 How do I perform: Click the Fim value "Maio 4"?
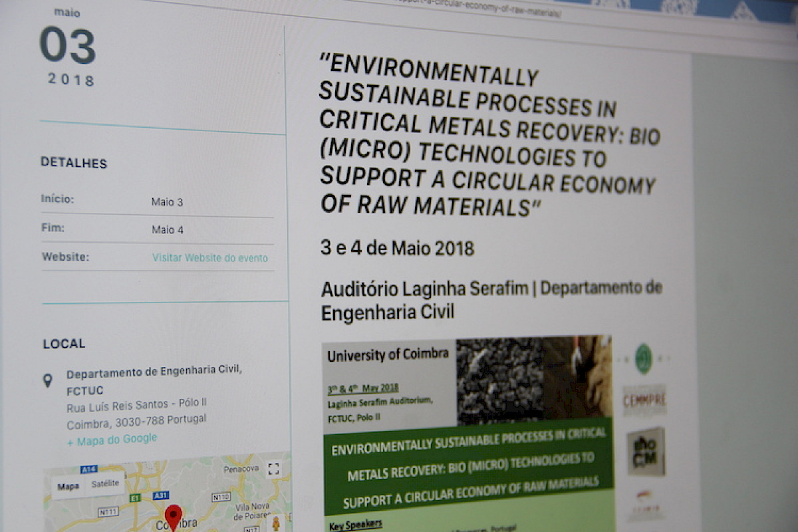click(168, 230)
